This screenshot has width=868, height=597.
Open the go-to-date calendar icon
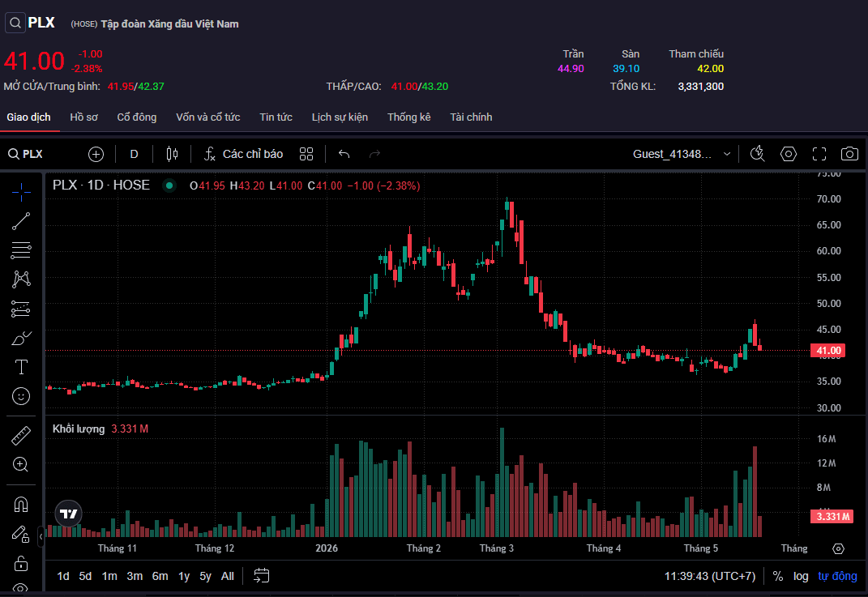(x=261, y=576)
